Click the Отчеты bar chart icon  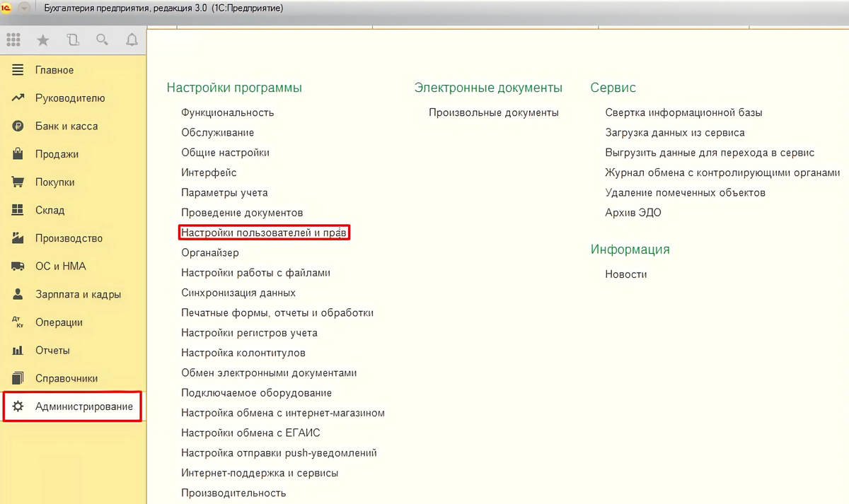click(18, 351)
